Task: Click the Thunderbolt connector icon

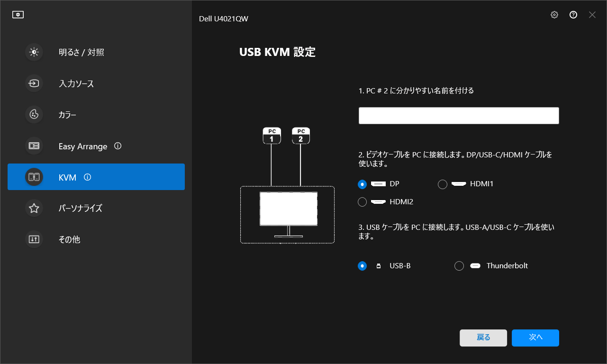Action: tap(475, 266)
